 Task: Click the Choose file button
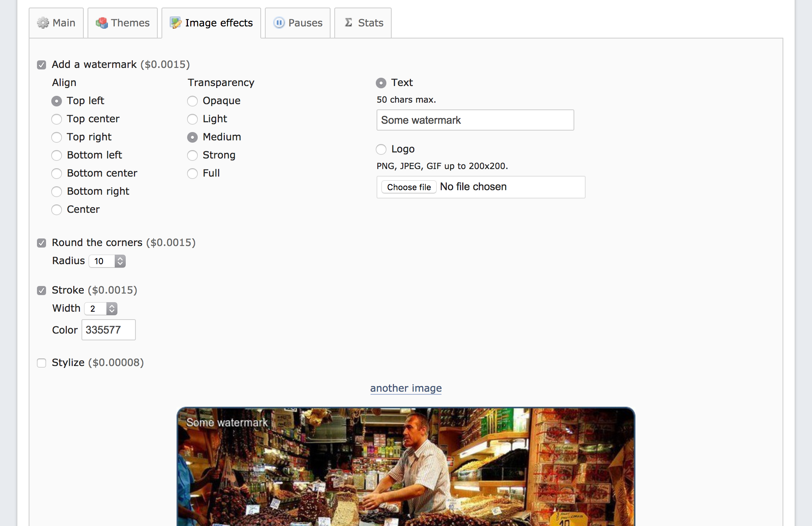pyautogui.click(x=409, y=187)
